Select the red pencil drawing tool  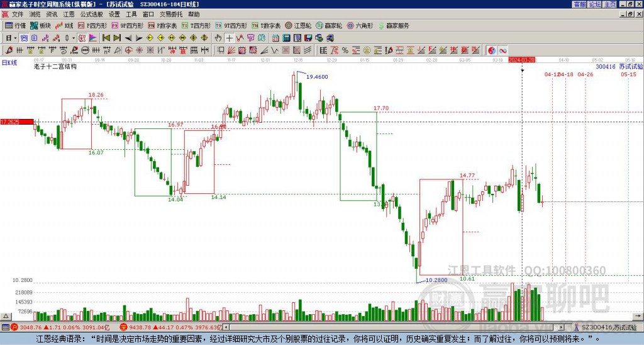coord(9,50)
